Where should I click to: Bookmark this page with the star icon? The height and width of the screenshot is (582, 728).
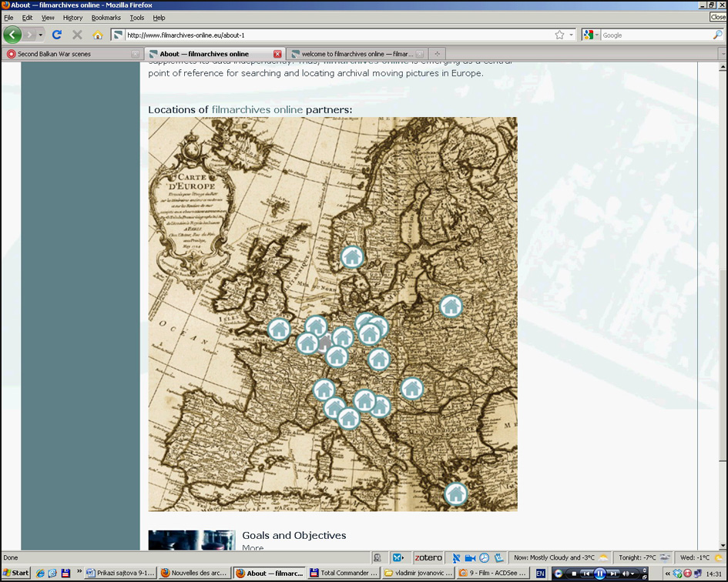(559, 35)
